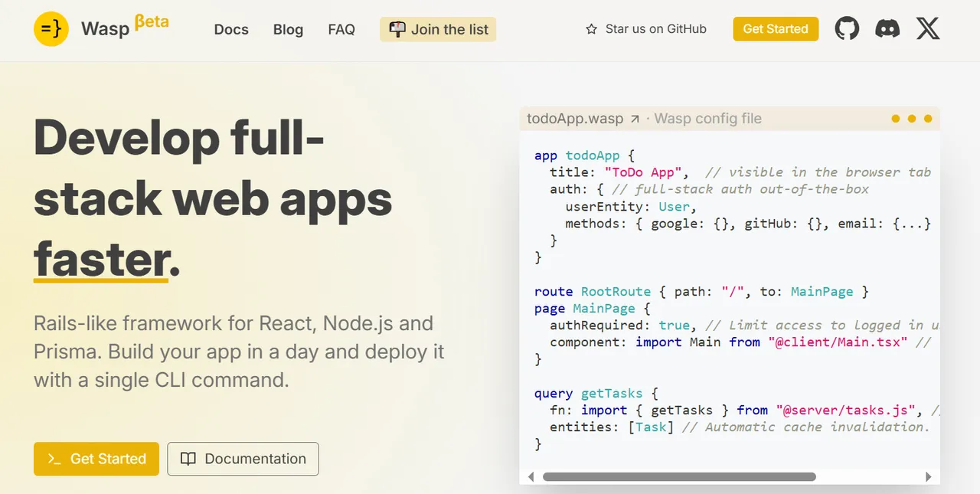Click the Star us on GitHub link
980x494 pixels.
[x=655, y=29]
